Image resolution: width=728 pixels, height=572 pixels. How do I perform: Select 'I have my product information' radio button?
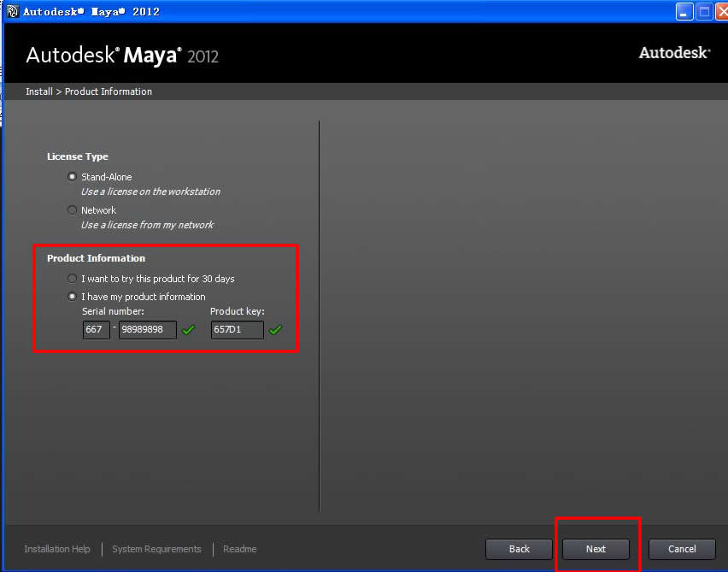tap(72, 297)
